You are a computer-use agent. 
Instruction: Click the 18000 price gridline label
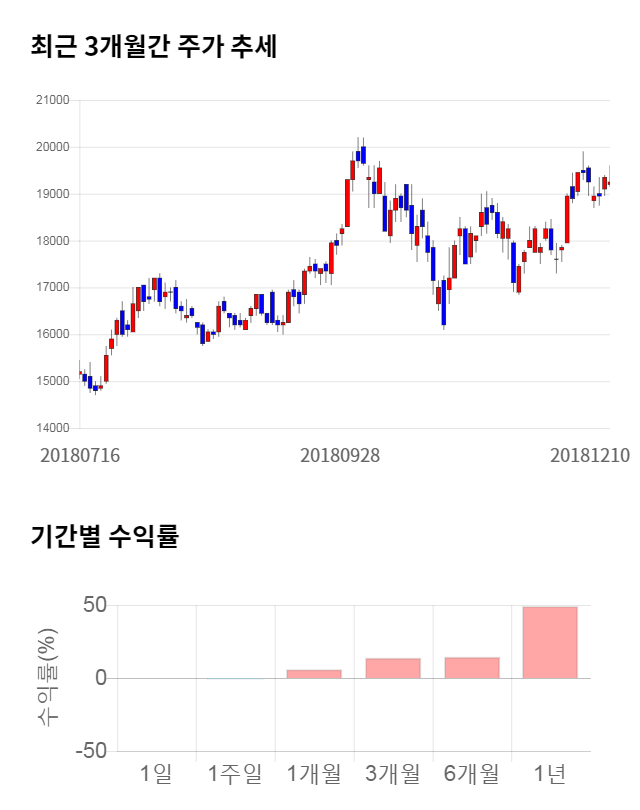[51, 241]
